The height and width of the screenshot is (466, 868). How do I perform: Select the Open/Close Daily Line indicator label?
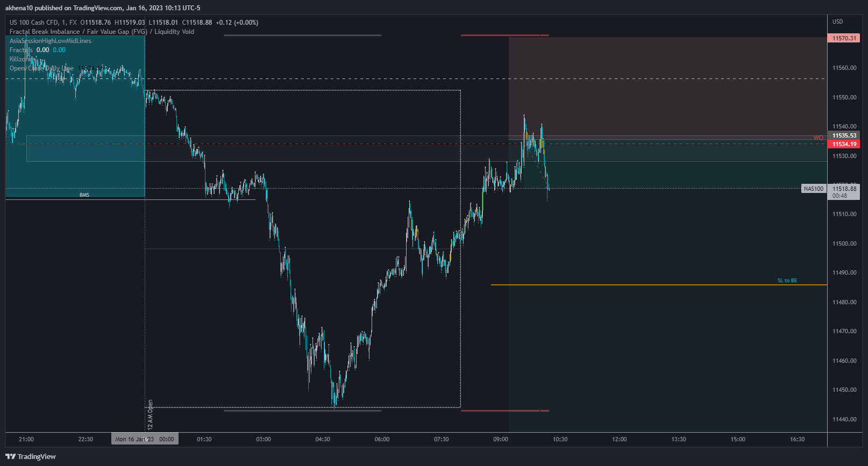[41, 68]
